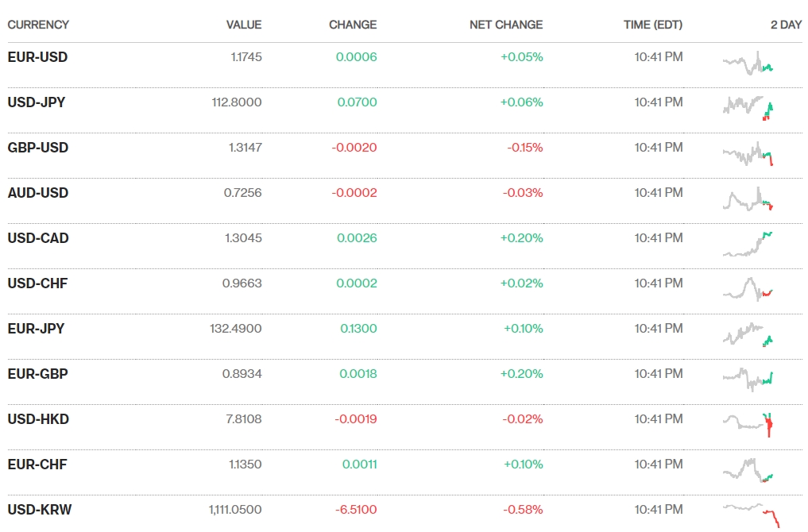Click the USD-CHF currency link
Viewport: 808px width, 532px height.
[37, 283]
